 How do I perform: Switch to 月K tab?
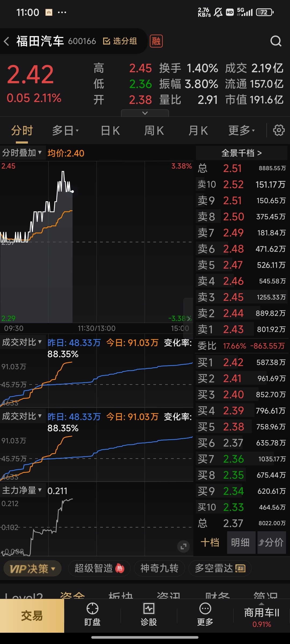point(198,131)
